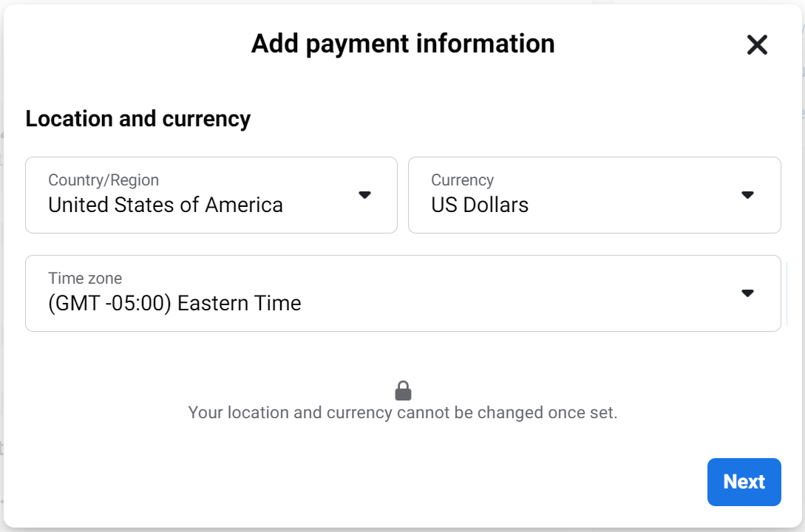Viewport: 805px width, 532px height.
Task: Click the Add payment information title
Action: [403, 44]
